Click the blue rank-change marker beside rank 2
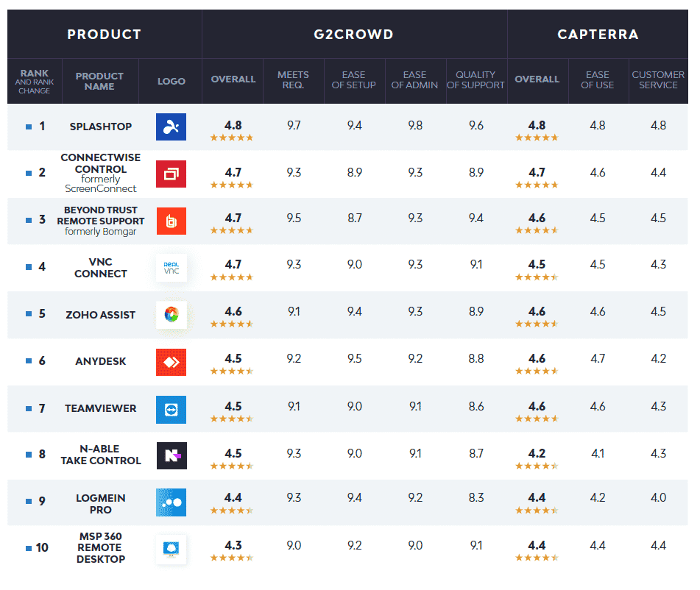The width and height of the screenshot is (700, 590). click(29, 173)
